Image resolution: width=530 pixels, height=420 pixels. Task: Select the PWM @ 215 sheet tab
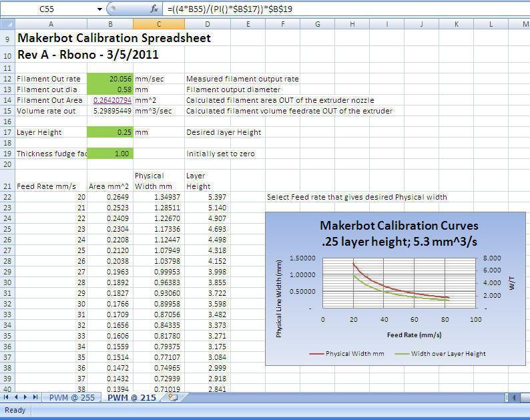point(131,397)
